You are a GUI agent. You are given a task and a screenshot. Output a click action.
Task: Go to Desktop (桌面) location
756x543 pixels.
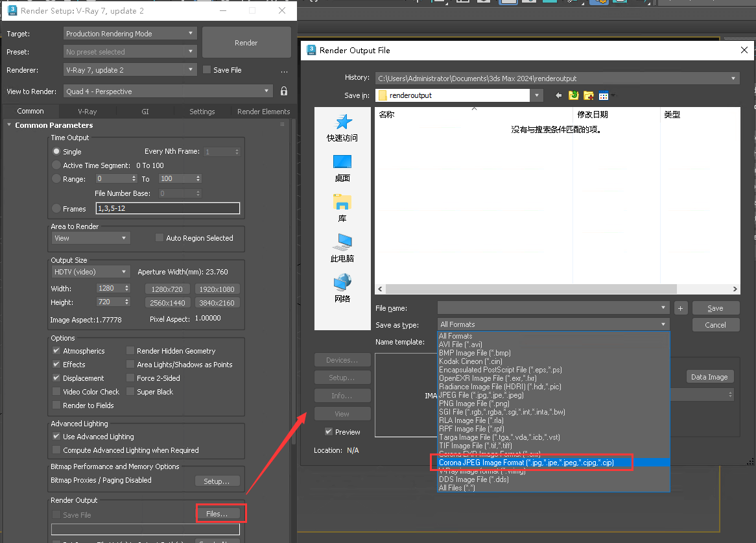click(342, 168)
